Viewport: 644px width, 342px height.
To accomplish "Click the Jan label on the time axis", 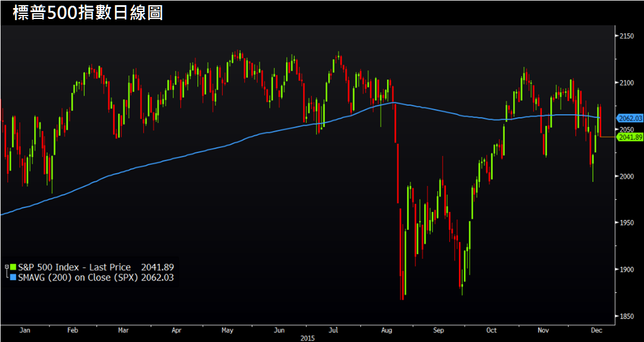I will [25, 330].
